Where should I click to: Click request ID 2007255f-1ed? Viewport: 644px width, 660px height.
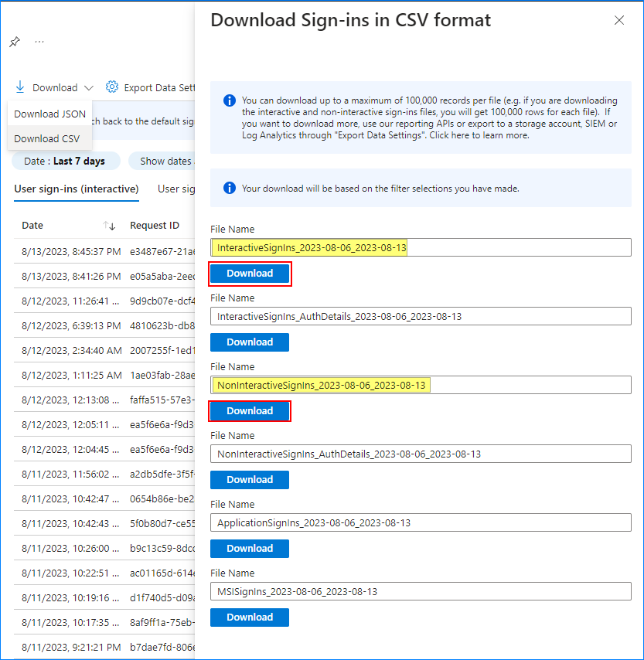162,351
